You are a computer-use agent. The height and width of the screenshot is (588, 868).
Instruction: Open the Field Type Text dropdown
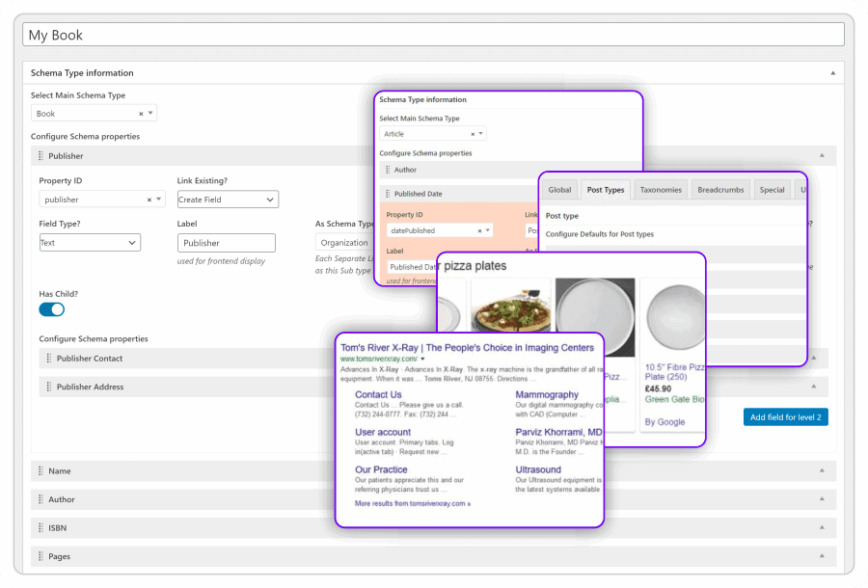[90, 242]
